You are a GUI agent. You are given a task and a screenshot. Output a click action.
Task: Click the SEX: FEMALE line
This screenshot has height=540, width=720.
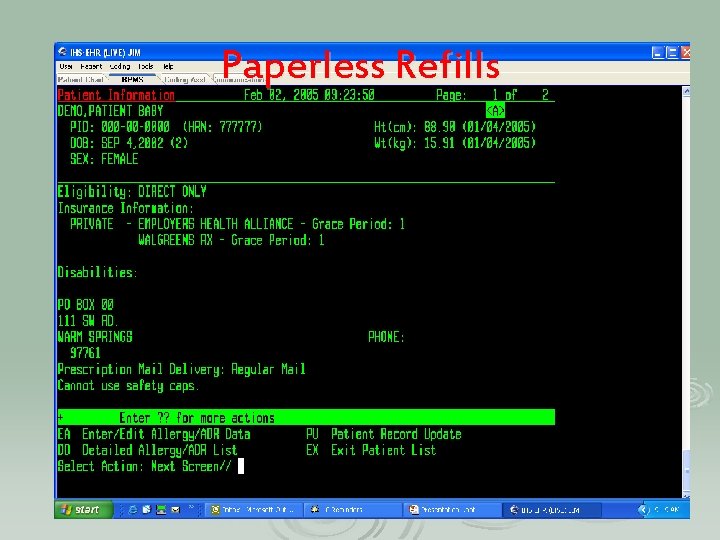[x=104, y=159]
